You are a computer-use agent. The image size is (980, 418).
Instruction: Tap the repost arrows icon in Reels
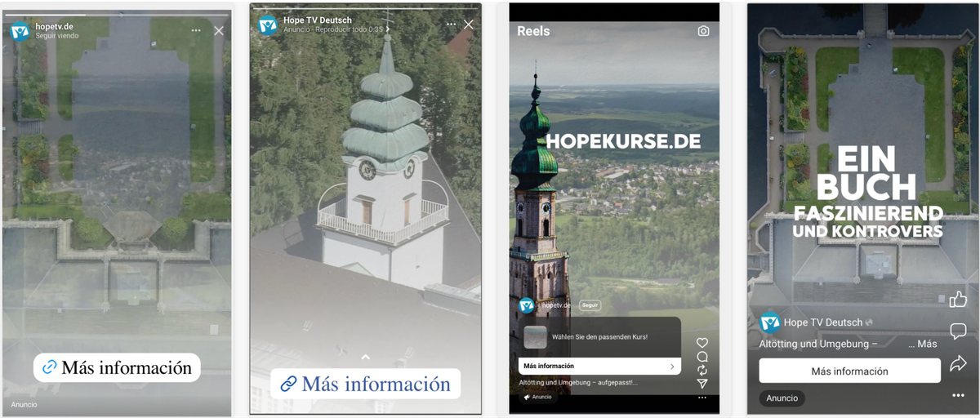coord(702,370)
